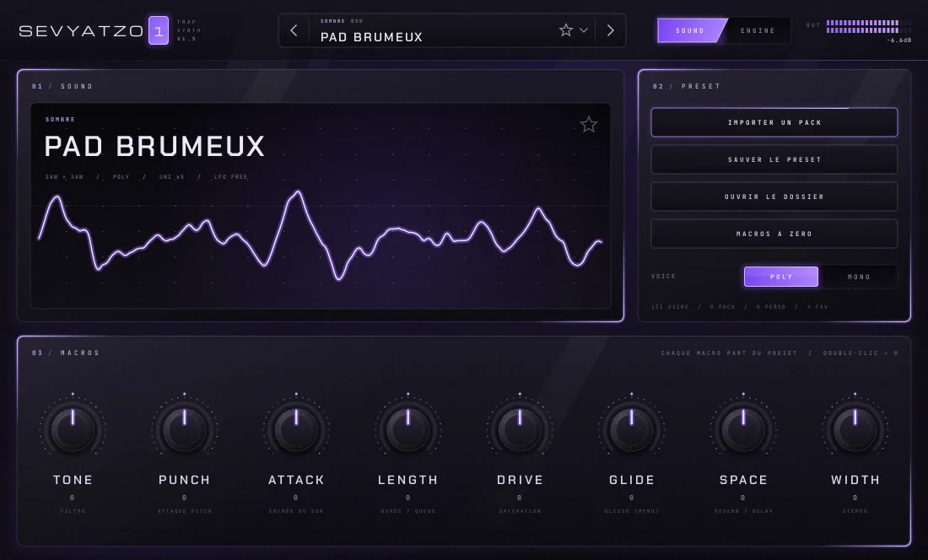928x560 pixels.
Task: Click Sauver le Preset button
Action: [x=774, y=159]
